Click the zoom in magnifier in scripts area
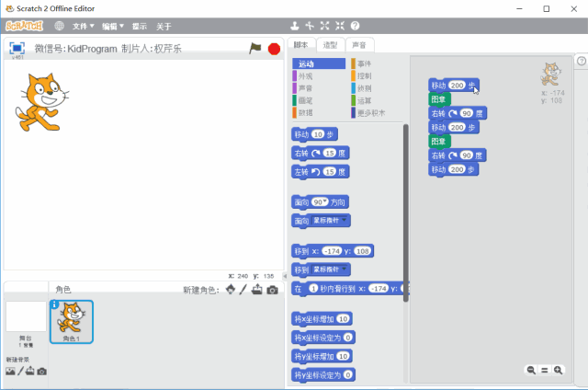The image size is (588, 390). 558,370
